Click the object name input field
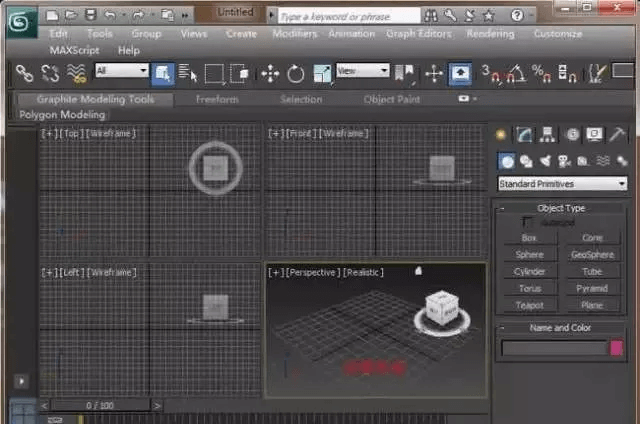This screenshot has width=640, height=424. coord(554,348)
